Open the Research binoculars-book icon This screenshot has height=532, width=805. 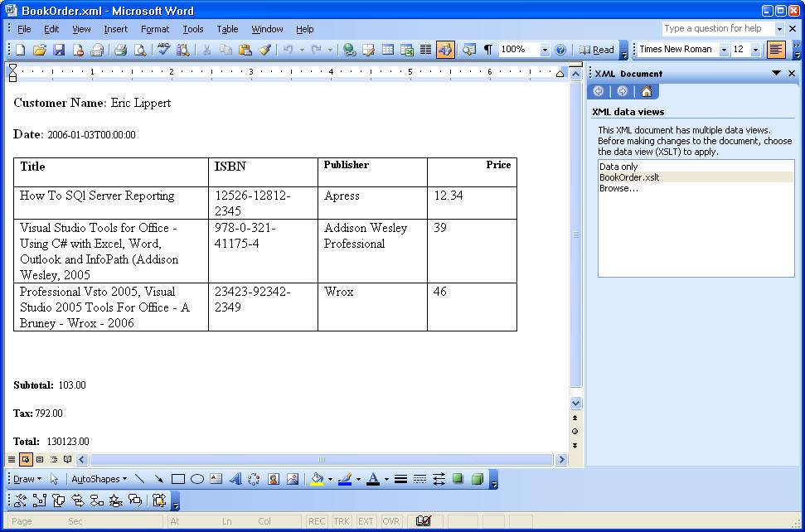[x=182, y=50]
